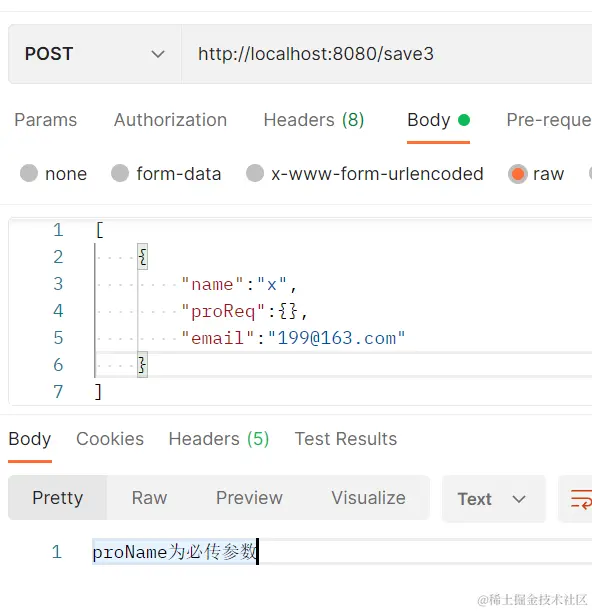Open the Test Results tab

pos(346,439)
